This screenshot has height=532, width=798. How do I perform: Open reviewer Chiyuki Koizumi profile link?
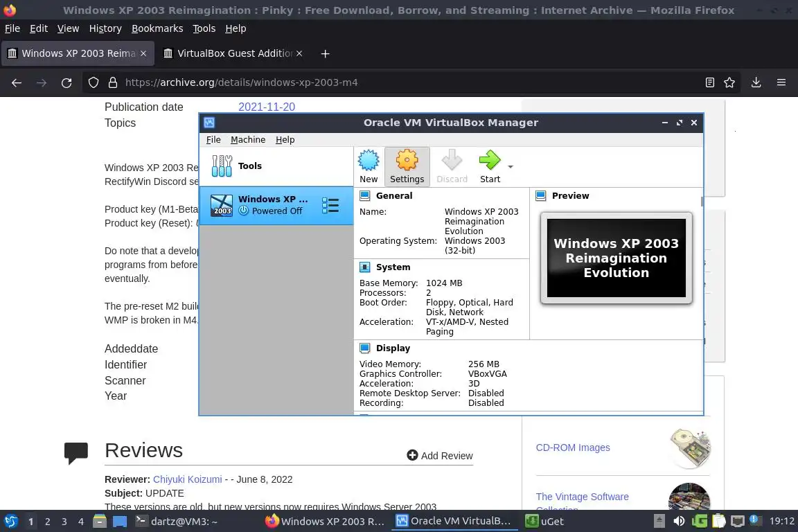[x=187, y=479]
